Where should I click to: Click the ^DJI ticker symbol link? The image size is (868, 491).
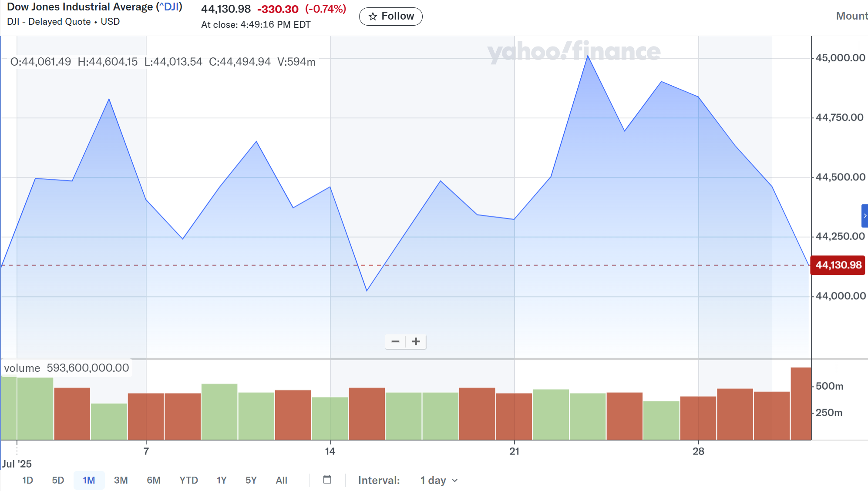click(169, 7)
